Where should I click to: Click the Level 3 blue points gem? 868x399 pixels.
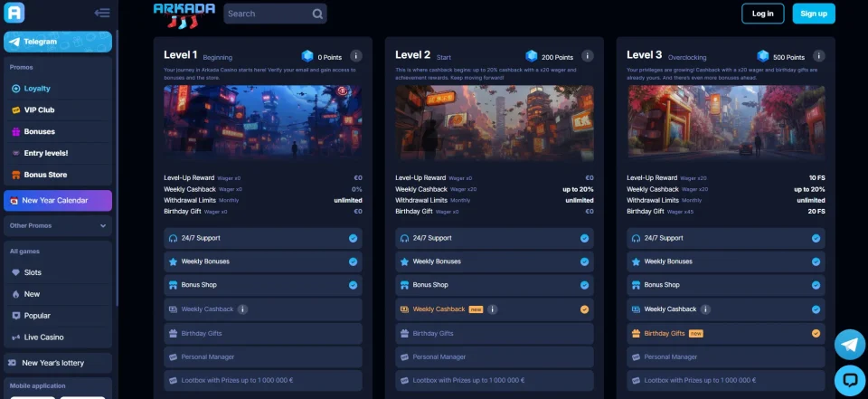(x=763, y=56)
